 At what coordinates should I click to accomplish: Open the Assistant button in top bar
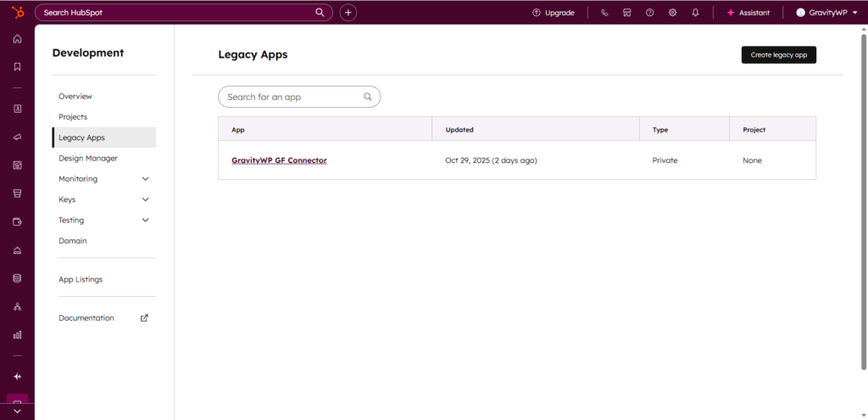pyautogui.click(x=748, y=13)
